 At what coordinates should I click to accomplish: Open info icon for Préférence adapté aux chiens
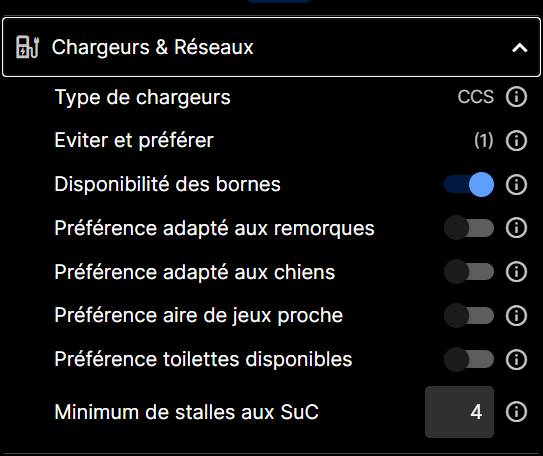pos(516,272)
